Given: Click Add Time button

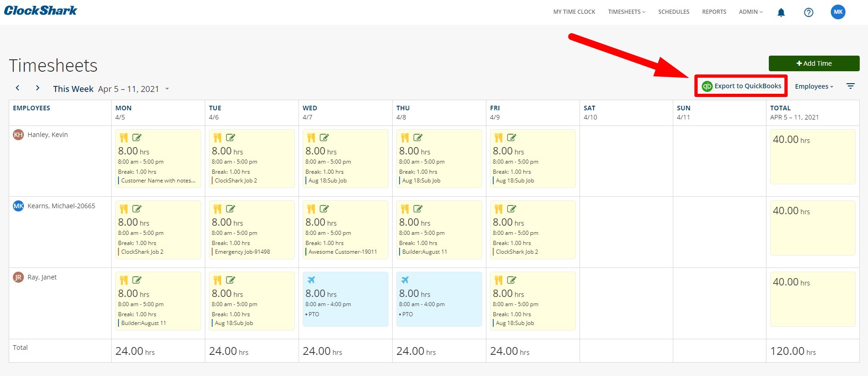Looking at the screenshot, I should click(x=814, y=63).
